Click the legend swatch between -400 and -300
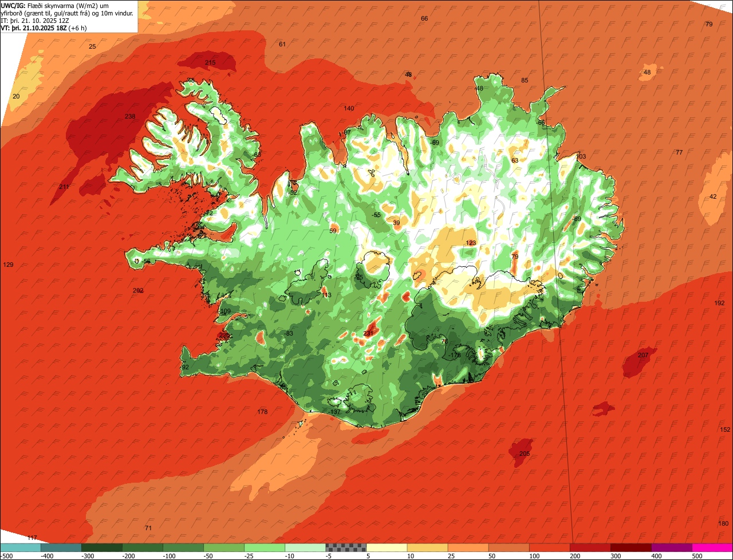The image size is (733, 560). coord(61,547)
